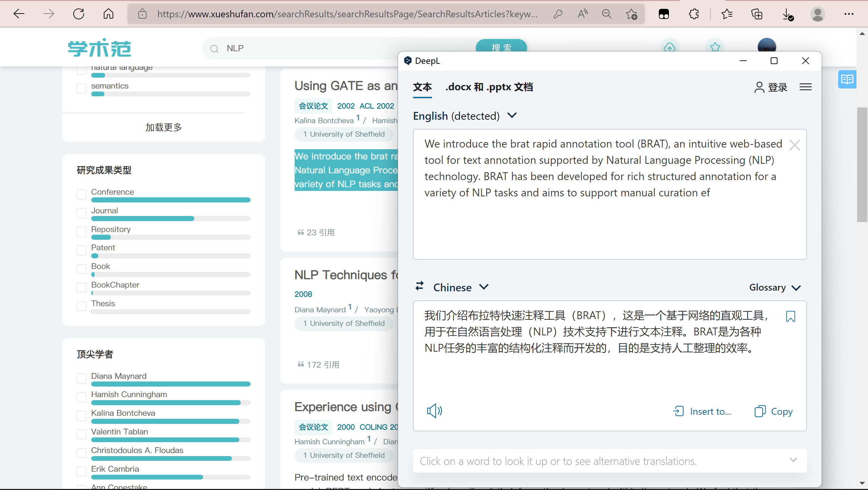Save DeepL translation with bookmark icon
The width and height of the screenshot is (868, 490).
click(790, 316)
